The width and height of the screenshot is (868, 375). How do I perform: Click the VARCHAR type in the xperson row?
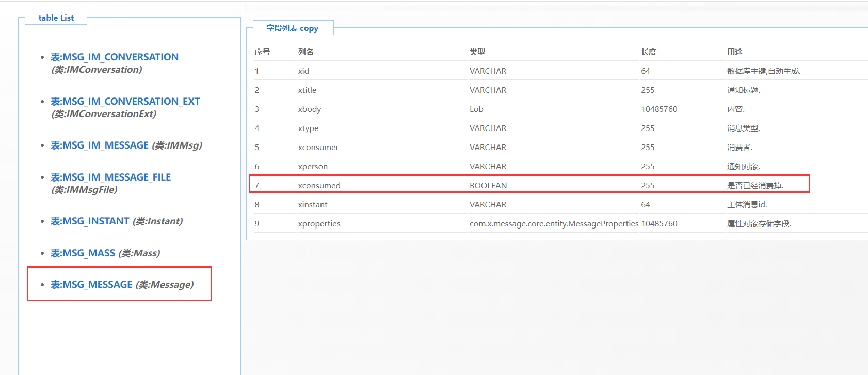click(x=488, y=167)
